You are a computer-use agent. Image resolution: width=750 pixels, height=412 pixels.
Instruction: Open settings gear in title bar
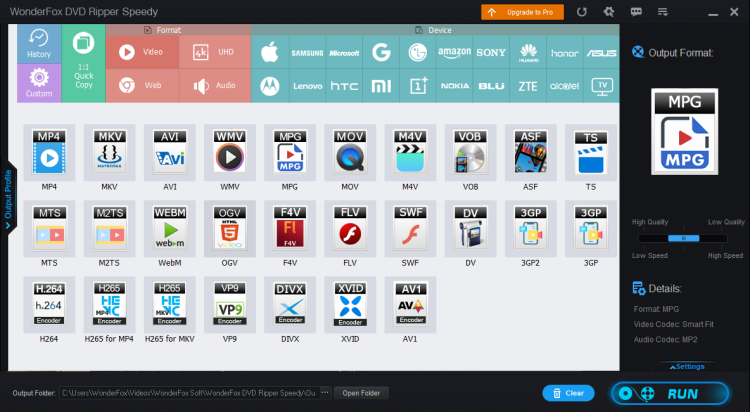point(608,12)
